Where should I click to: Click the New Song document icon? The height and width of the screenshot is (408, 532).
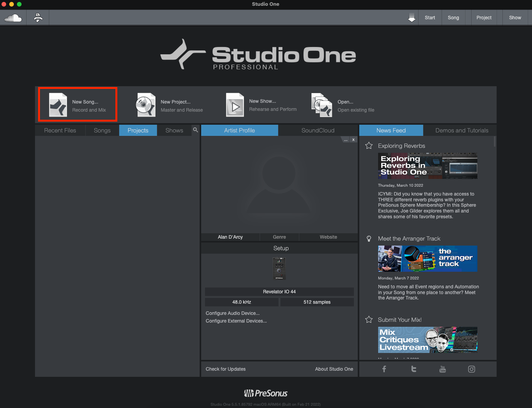58,105
